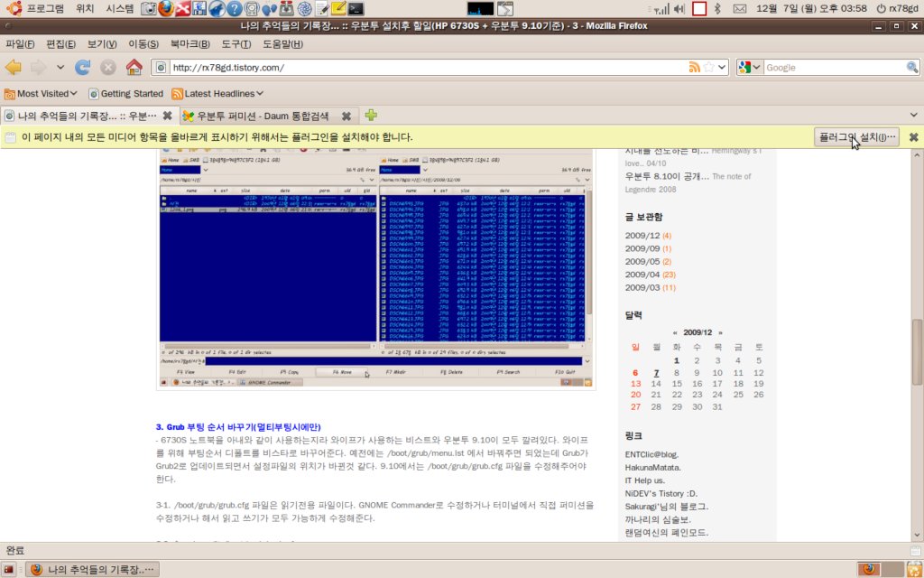The image size is (924, 578).
Task: Click the network signal strength indicator
Action: pos(660,9)
